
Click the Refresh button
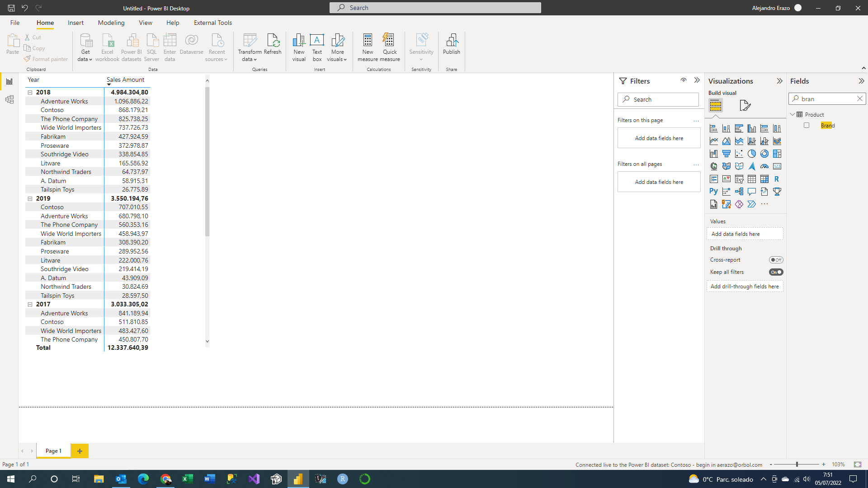pos(273,44)
